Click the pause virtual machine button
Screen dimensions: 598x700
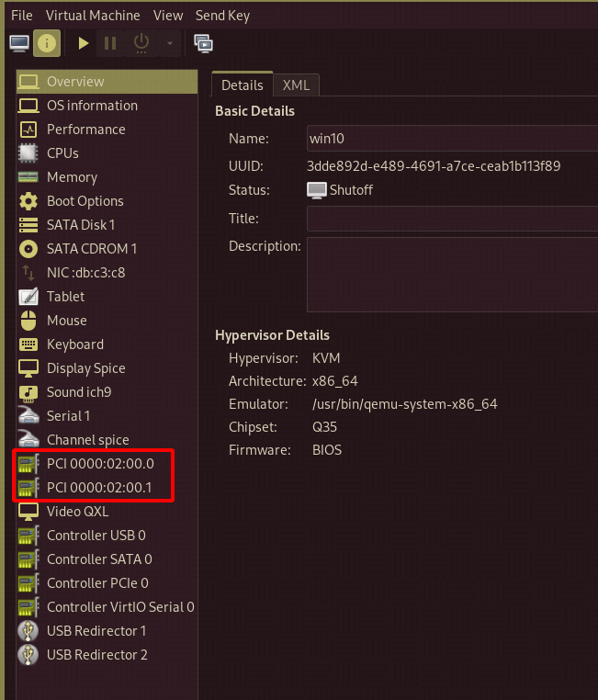[x=110, y=43]
